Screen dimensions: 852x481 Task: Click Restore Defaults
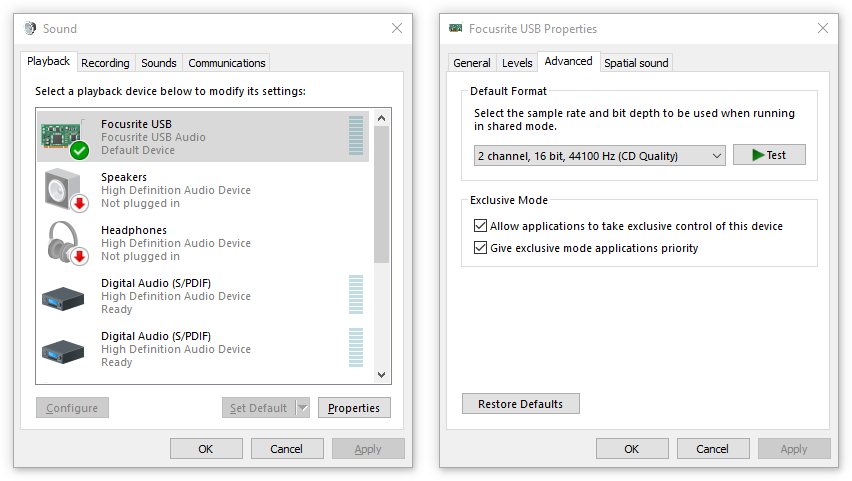(x=521, y=404)
